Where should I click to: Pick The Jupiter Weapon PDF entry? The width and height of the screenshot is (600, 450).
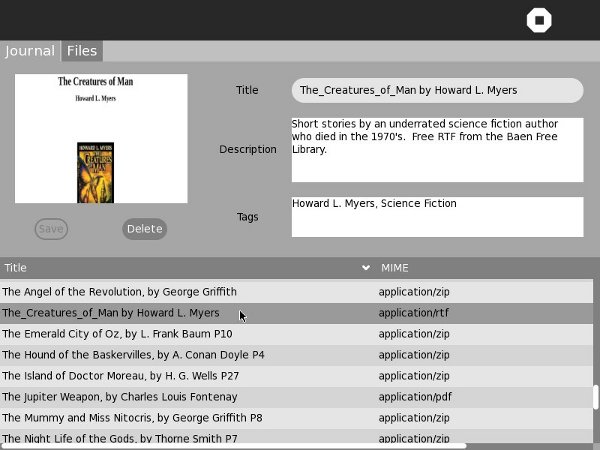119,397
